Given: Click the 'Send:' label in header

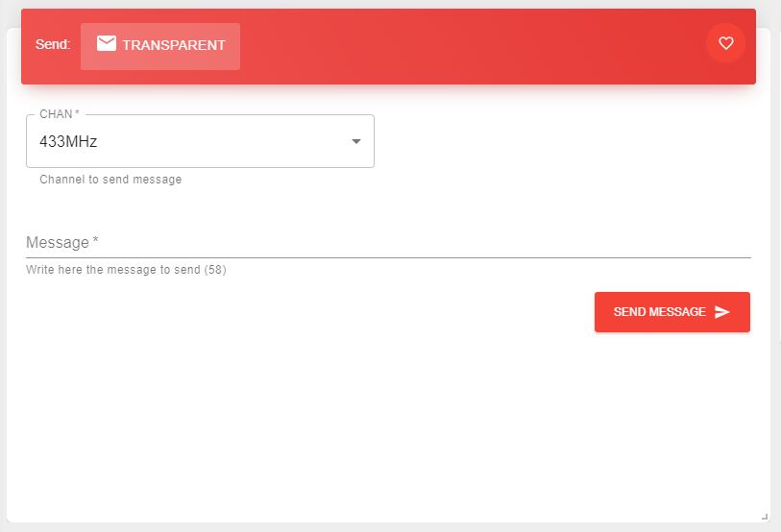Looking at the screenshot, I should click(x=53, y=44).
